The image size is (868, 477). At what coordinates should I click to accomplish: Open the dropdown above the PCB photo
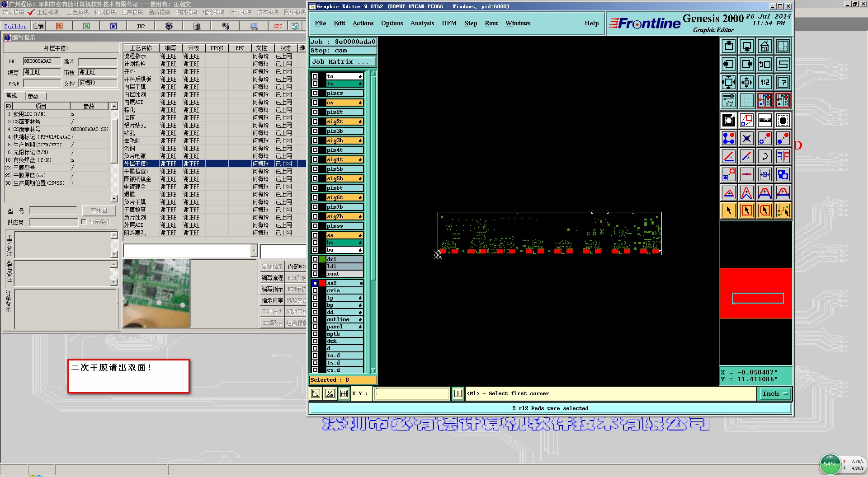pos(253,251)
